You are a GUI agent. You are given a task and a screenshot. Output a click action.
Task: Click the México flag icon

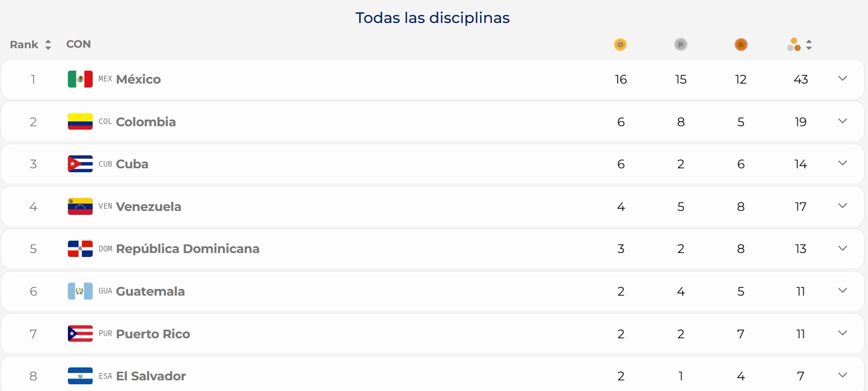pos(80,79)
